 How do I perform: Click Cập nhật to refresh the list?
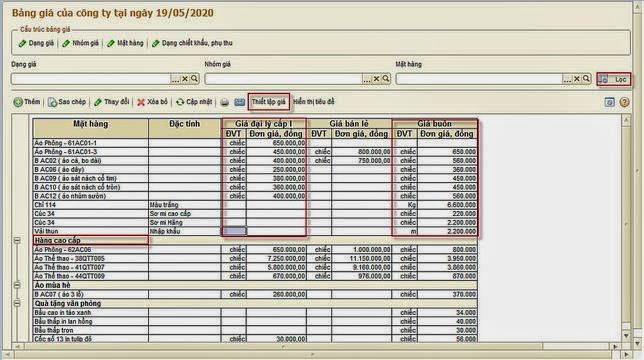pyautogui.click(x=194, y=102)
